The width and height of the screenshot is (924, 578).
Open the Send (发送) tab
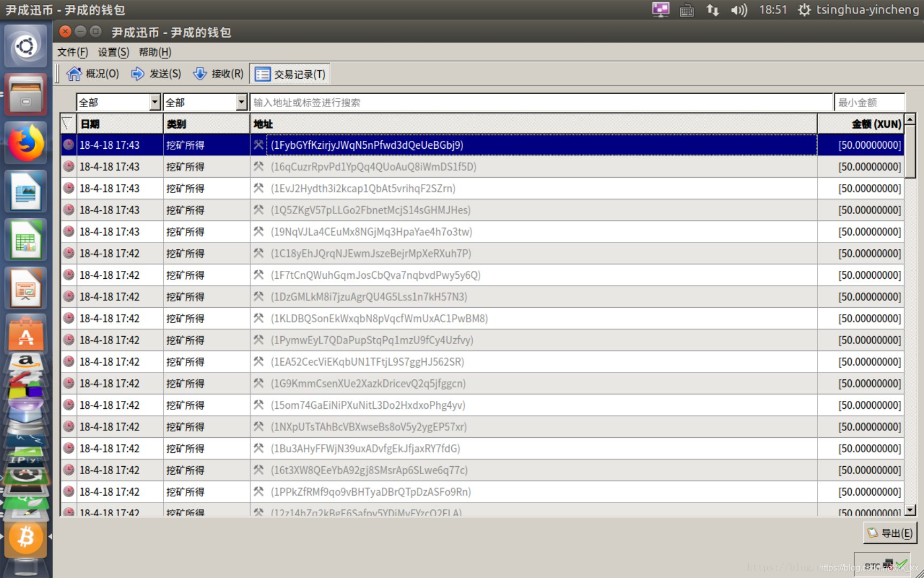click(156, 74)
